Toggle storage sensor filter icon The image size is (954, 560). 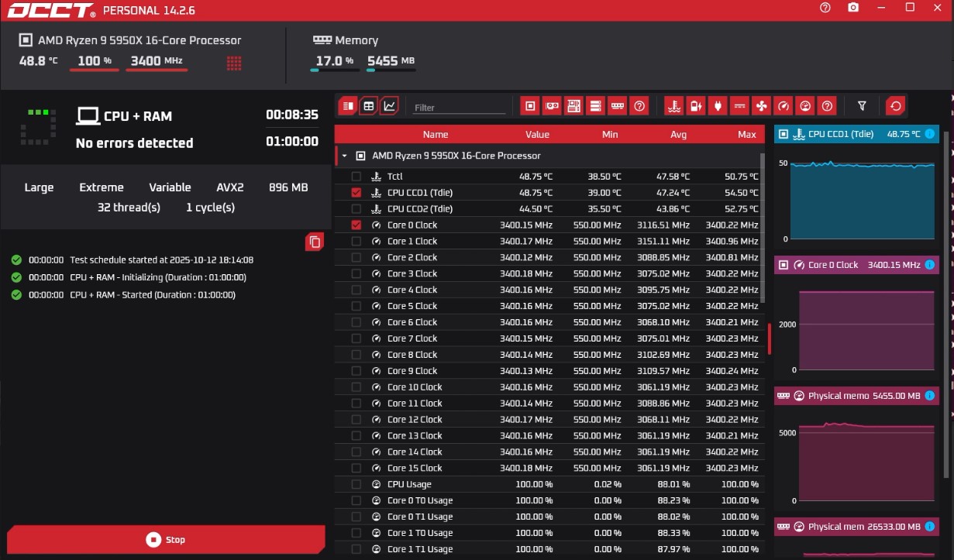pos(595,105)
